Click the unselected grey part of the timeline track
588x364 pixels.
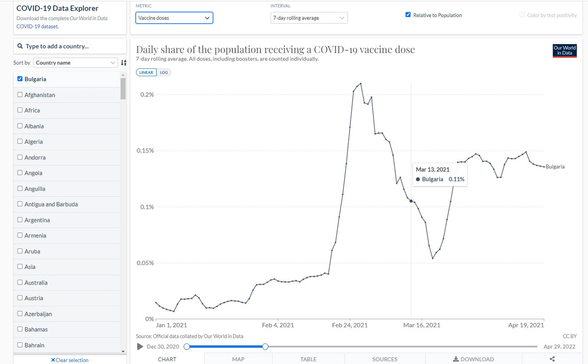(x=402, y=347)
